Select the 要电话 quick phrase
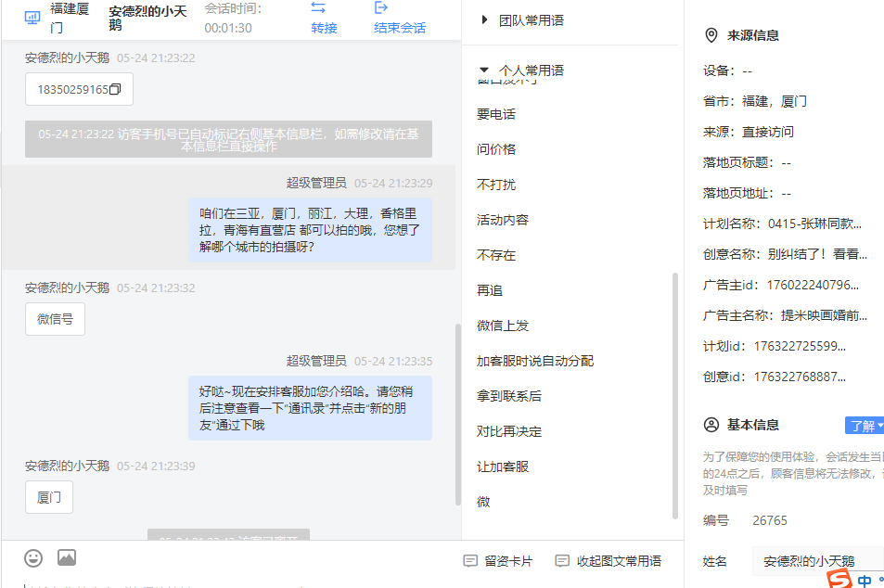This screenshot has height=588, width=884. [496, 114]
